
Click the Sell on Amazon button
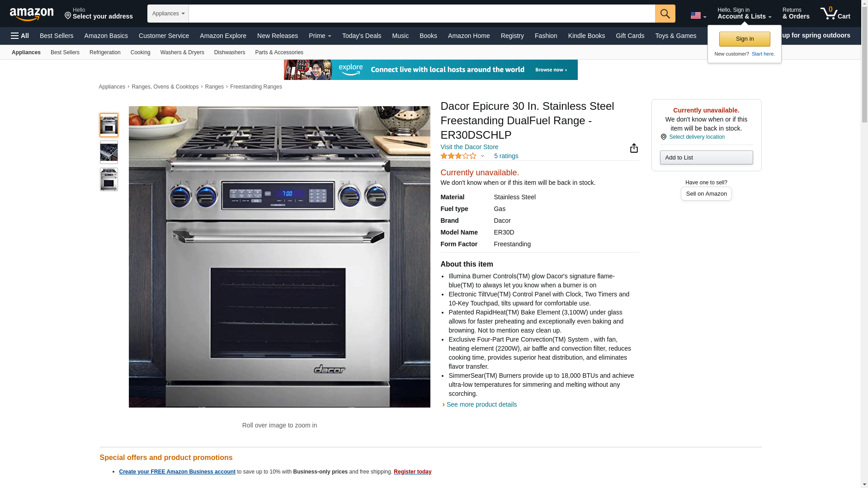click(x=706, y=193)
